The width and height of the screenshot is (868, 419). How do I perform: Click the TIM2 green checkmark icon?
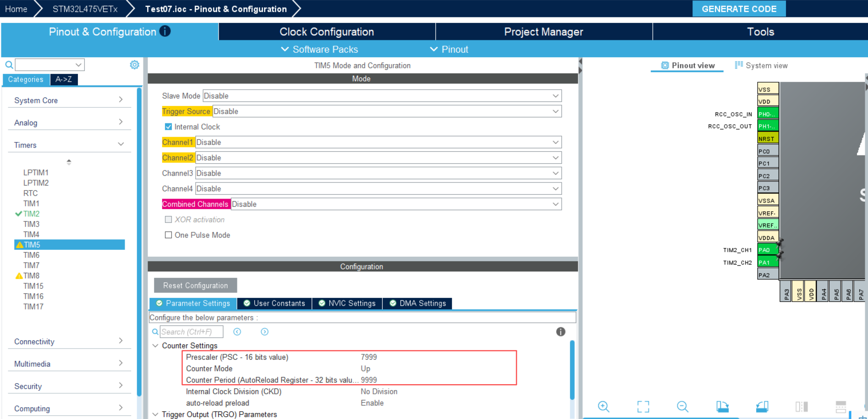pos(18,214)
